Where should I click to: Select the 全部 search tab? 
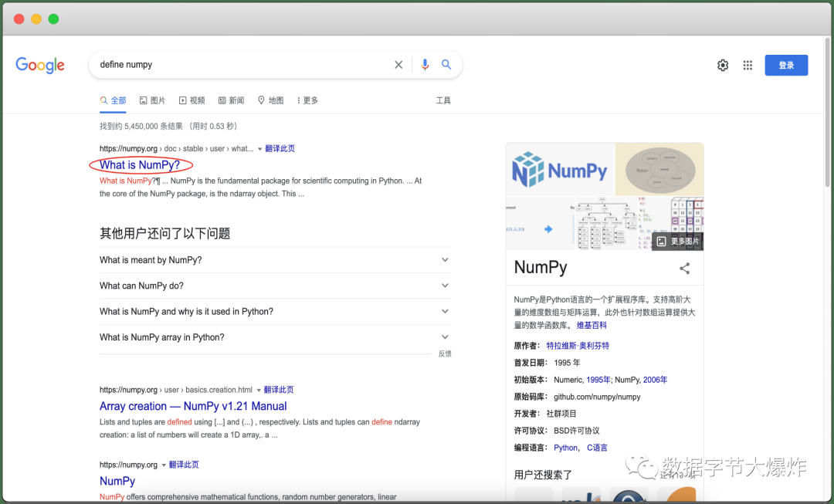pyautogui.click(x=113, y=100)
